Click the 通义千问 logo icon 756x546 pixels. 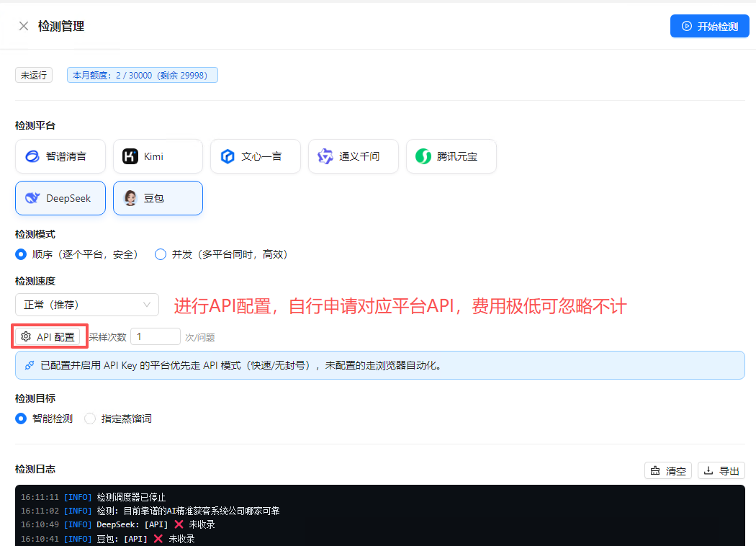coord(325,156)
